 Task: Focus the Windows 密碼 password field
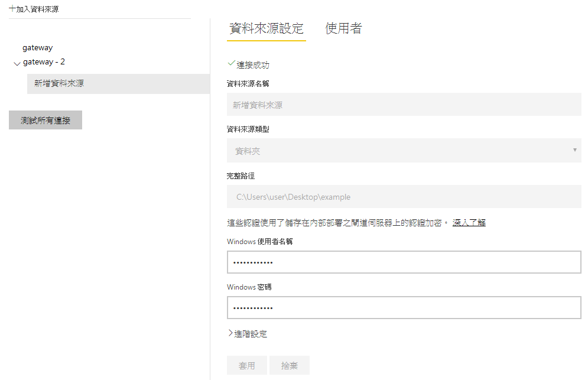tap(404, 308)
